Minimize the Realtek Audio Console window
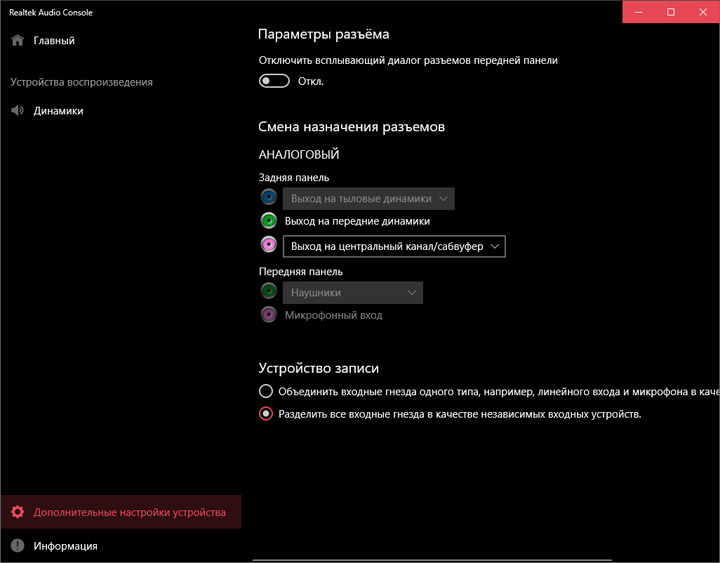Screen dimensions: 720x563 click(x=639, y=12)
